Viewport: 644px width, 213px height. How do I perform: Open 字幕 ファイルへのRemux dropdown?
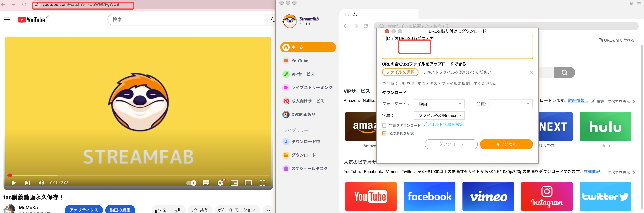[x=439, y=115]
